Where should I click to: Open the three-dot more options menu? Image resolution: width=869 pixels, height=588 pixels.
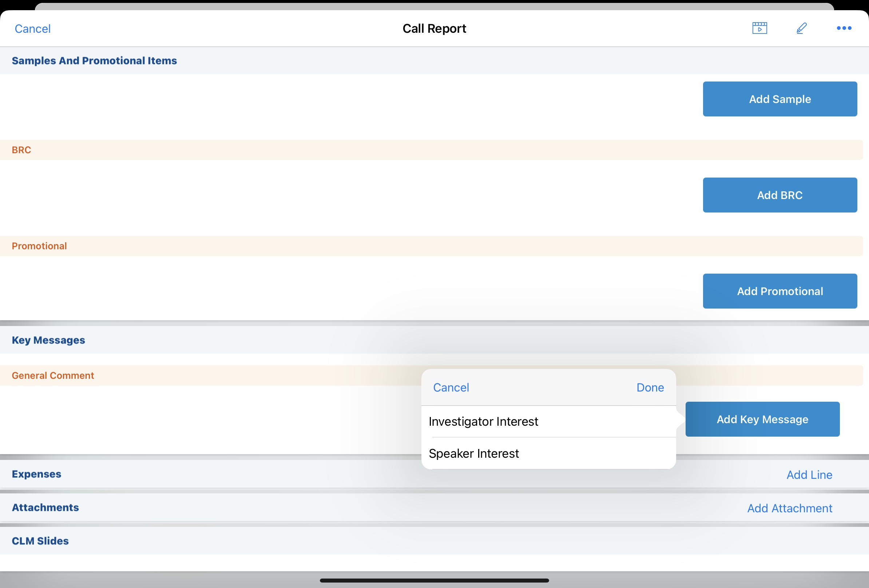tap(844, 28)
